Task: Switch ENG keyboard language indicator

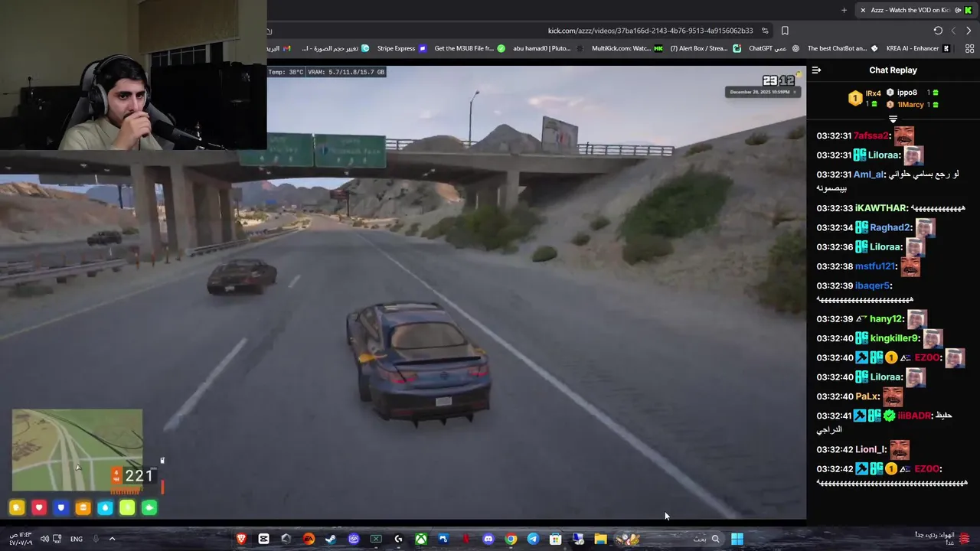Action: [77, 539]
